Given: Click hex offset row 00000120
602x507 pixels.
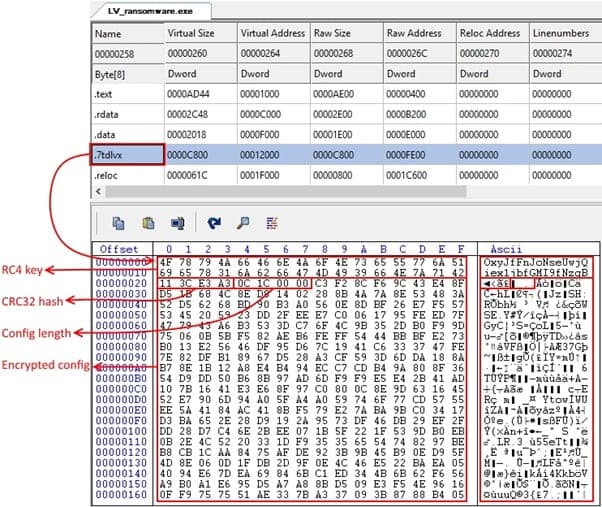Looking at the screenshot, I should 121,452.
